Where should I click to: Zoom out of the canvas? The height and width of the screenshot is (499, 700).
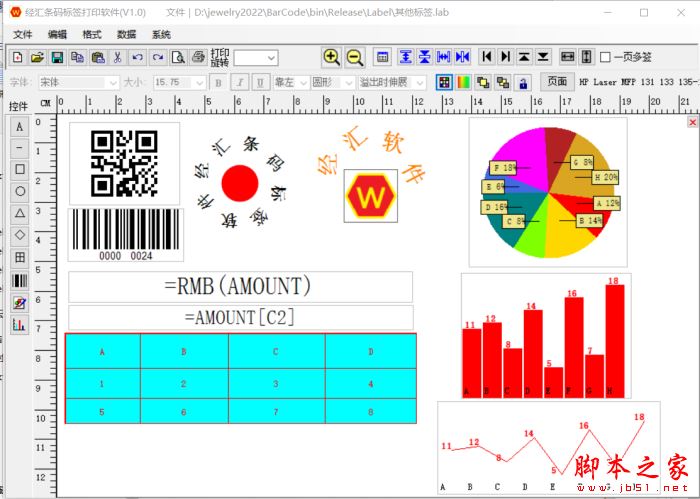355,57
